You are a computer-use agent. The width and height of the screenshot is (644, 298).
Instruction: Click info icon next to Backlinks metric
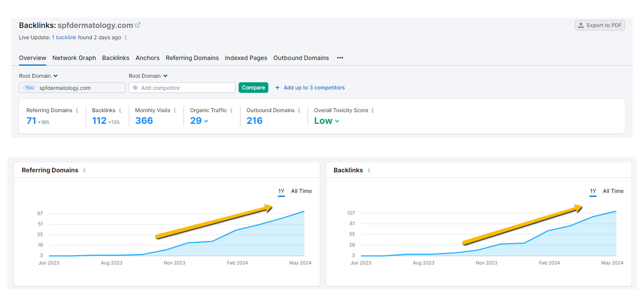[120, 110]
